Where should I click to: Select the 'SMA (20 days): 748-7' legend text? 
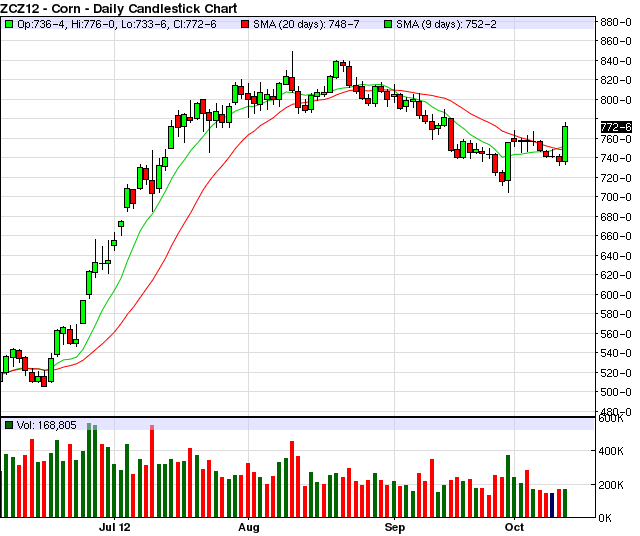pyautogui.click(x=306, y=24)
